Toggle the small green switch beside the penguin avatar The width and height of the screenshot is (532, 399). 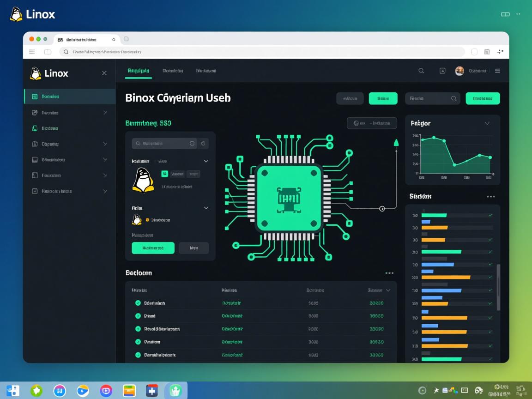point(165,174)
